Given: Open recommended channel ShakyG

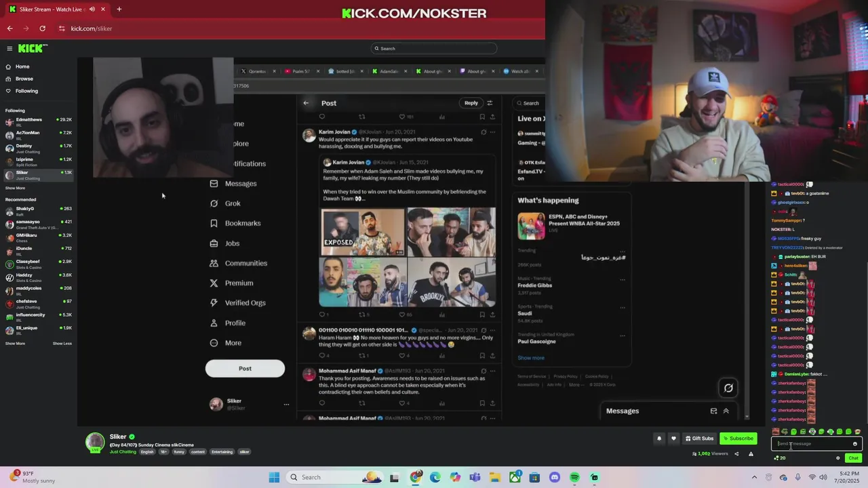Looking at the screenshot, I should pyautogui.click(x=39, y=211).
